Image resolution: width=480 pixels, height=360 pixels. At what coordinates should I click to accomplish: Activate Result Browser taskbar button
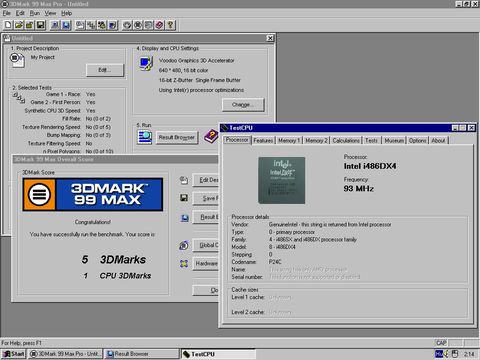click(141, 354)
